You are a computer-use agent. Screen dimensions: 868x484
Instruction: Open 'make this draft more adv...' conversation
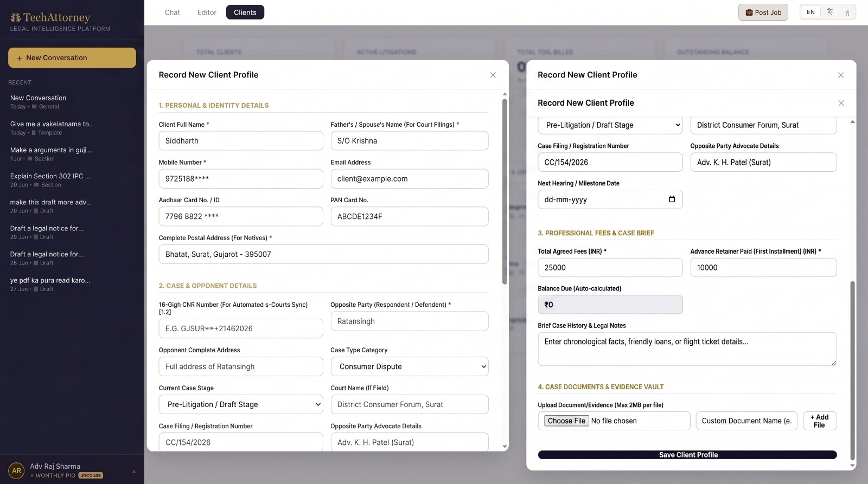tap(72, 206)
